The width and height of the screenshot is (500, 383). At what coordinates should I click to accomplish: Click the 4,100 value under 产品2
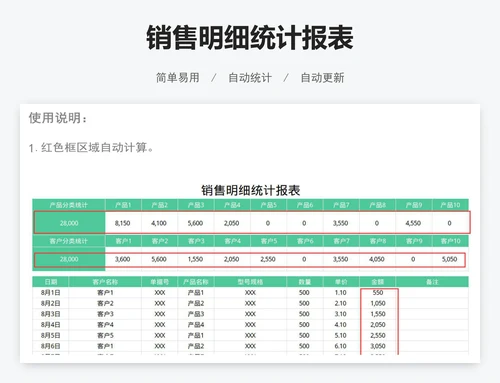tap(159, 223)
